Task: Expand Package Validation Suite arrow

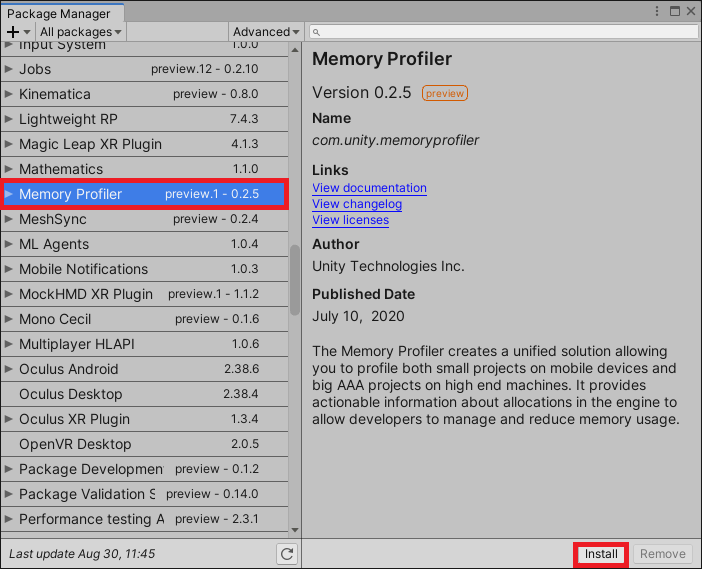Action: click(9, 494)
